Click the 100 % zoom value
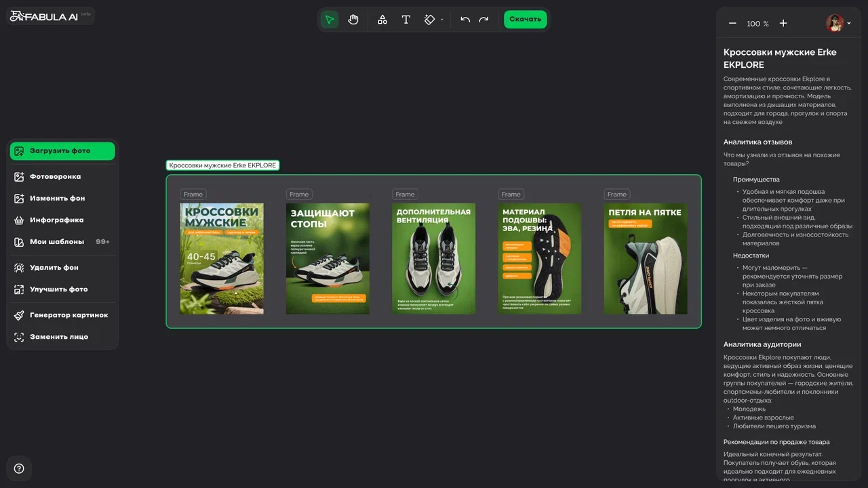The width and height of the screenshot is (868, 488). 757,24
